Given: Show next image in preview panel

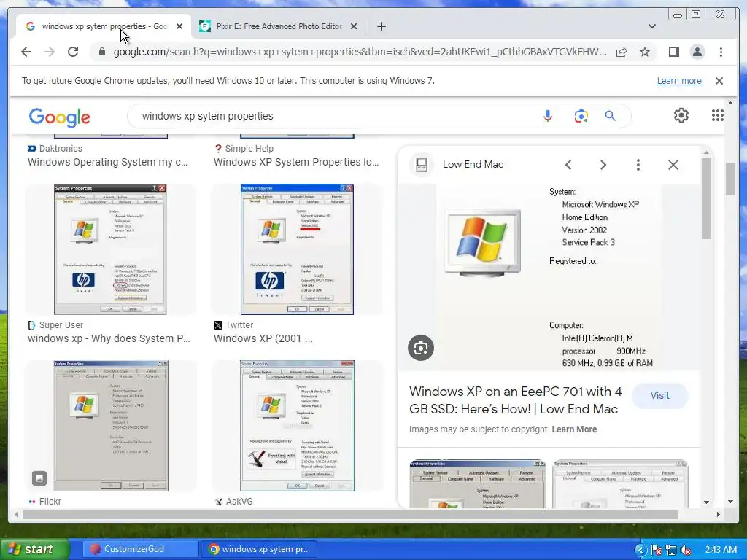Looking at the screenshot, I should (603, 165).
